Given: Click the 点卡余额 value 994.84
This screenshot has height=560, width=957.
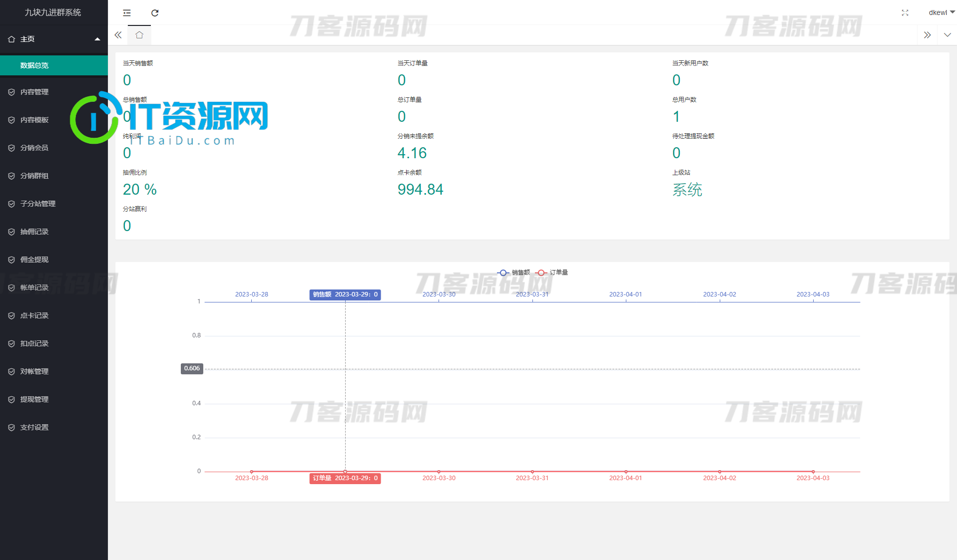Looking at the screenshot, I should (420, 190).
